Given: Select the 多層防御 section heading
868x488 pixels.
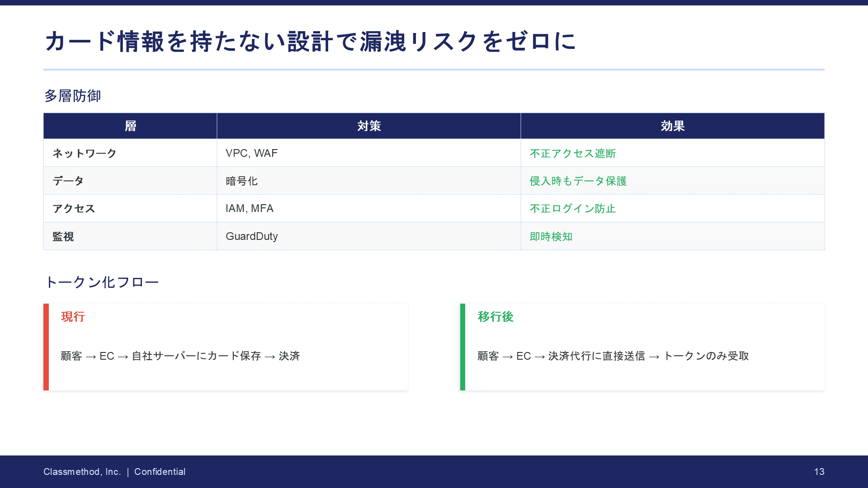Looking at the screenshot, I should (72, 96).
